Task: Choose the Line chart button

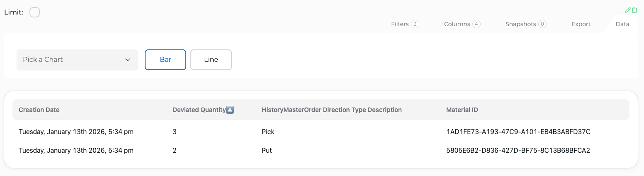Action: point(211,60)
